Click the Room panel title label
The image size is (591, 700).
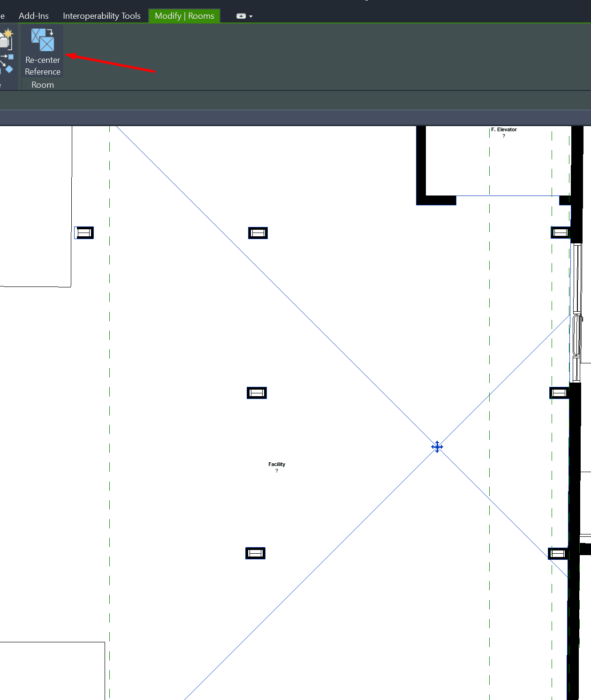pyautogui.click(x=43, y=85)
